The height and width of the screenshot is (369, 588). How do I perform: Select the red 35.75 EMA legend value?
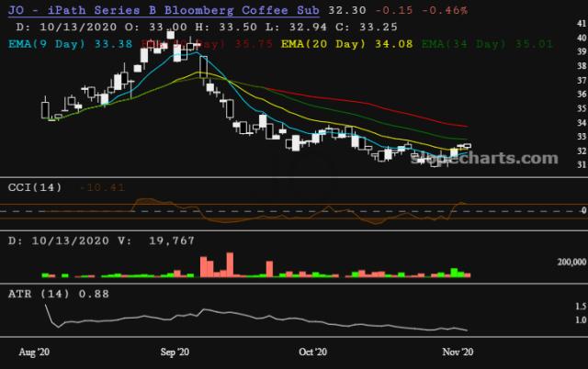click(x=254, y=44)
